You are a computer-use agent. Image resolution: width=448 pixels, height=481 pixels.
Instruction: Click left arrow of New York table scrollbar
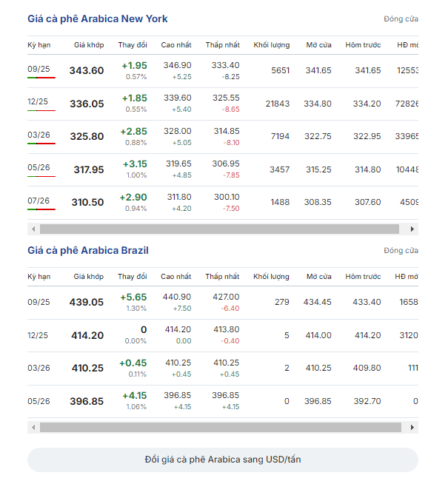click(33, 229)
